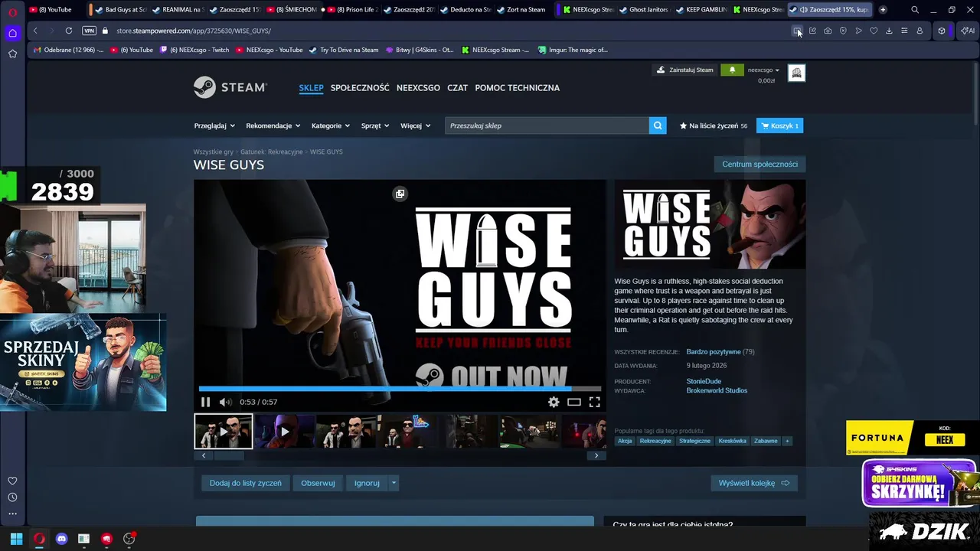980x551 pixels.
Task: Open the sunglasses mobster screenshot thumbnail
Action: coord(407,432)
